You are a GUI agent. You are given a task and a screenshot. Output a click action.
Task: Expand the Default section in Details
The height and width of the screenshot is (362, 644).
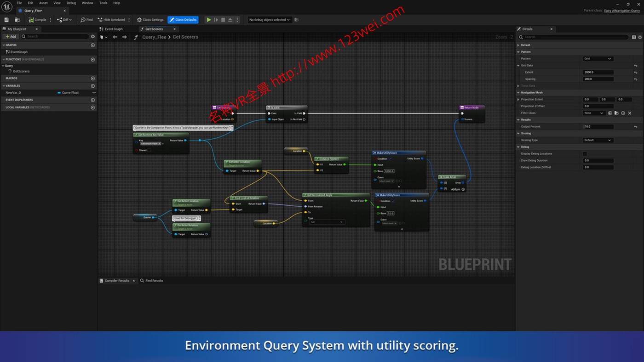[518, 45]
